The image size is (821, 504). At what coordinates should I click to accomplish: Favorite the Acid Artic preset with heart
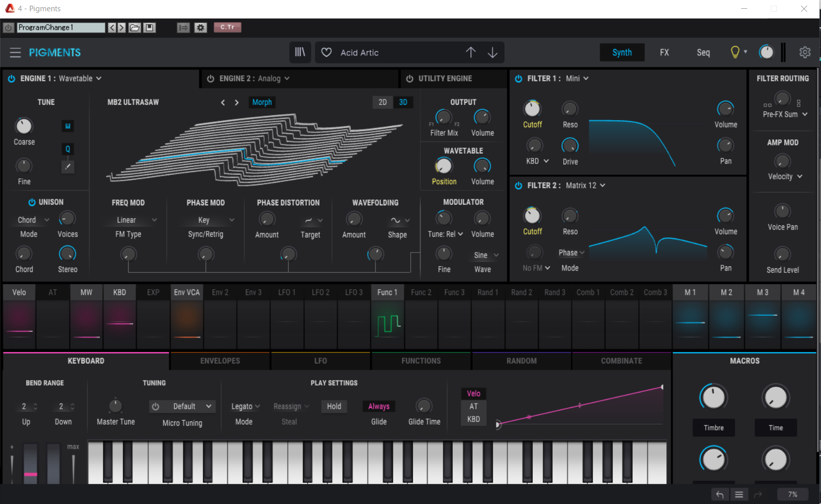(x=326, y=52)
